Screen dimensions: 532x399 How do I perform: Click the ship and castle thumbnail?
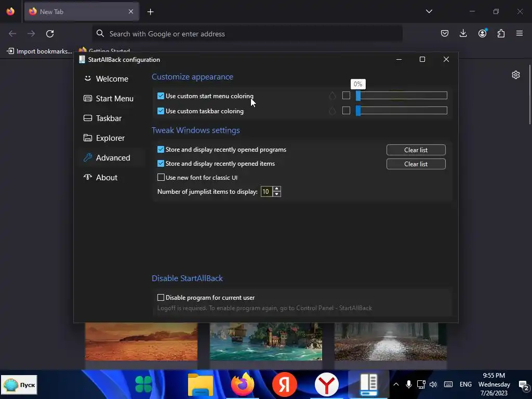[266, 342]
